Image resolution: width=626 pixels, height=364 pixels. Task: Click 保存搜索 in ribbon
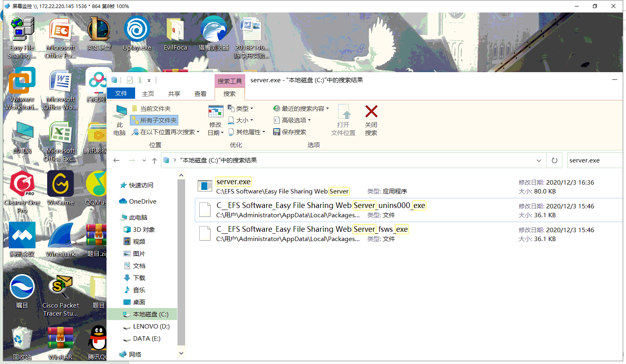[x=290, y=132]
